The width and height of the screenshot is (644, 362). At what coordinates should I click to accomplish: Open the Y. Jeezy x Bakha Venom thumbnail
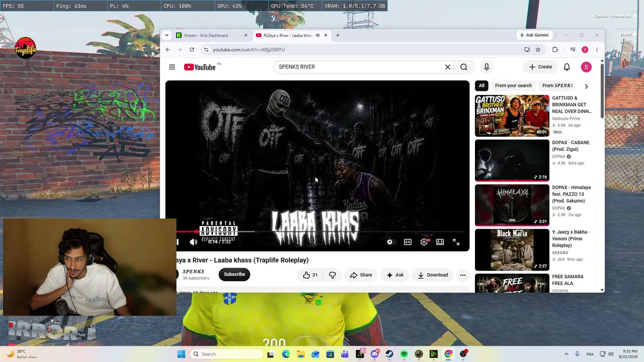pos(512,250)
